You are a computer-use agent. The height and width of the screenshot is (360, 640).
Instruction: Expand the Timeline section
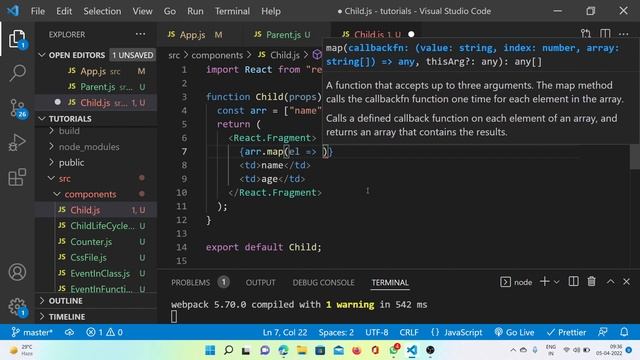pyautogui.click(x=96, y=317)
